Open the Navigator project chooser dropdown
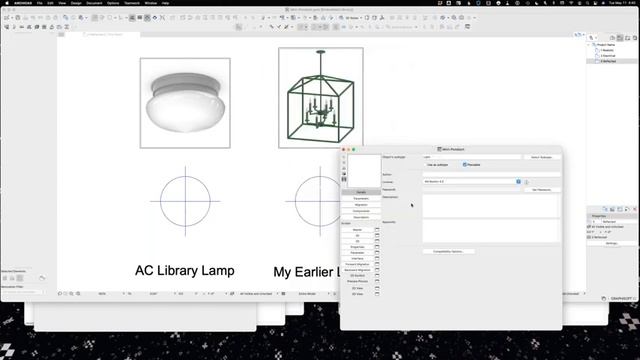 tap(593, 38)
